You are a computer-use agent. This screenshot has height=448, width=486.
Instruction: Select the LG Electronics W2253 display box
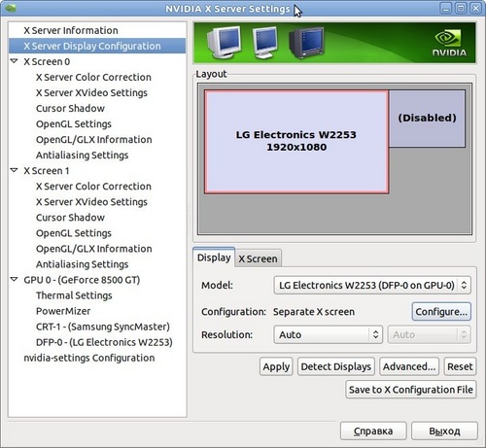[296, 142]
